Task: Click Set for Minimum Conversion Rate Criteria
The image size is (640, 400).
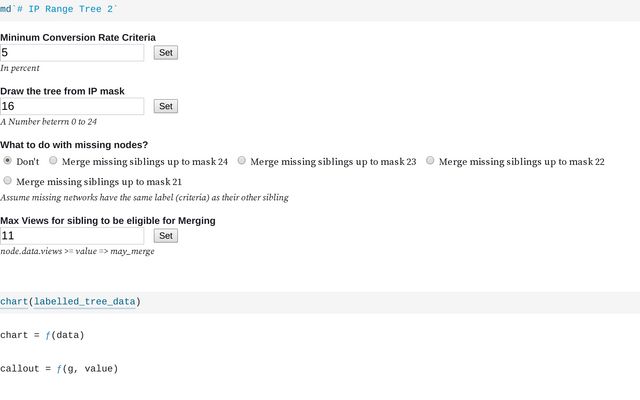Action: click(166, 53)
